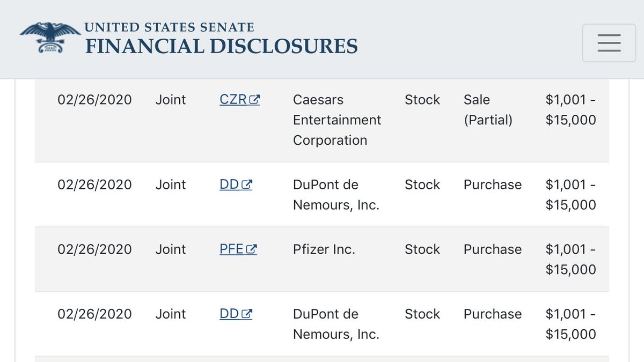Click the 02/26/2020 date in the CZR row
Image resolution: width=644 pixels, height=362 pixels.
tap(94, 100)
